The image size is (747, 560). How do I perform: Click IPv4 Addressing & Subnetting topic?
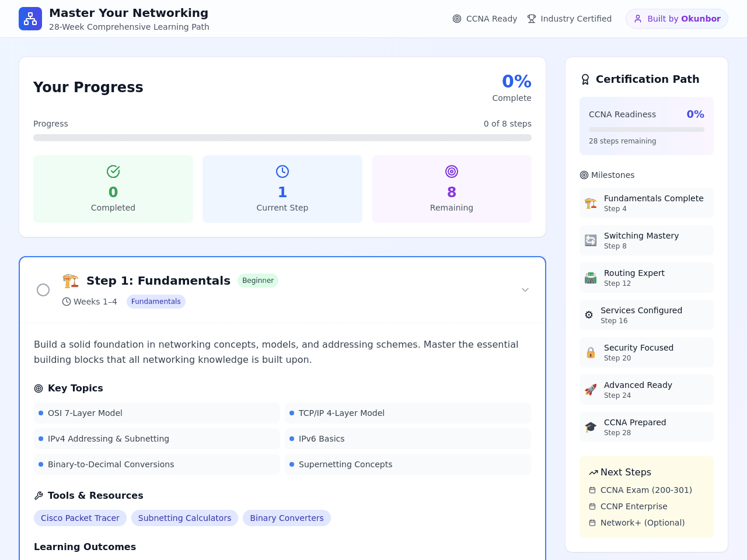pos(157,439)
